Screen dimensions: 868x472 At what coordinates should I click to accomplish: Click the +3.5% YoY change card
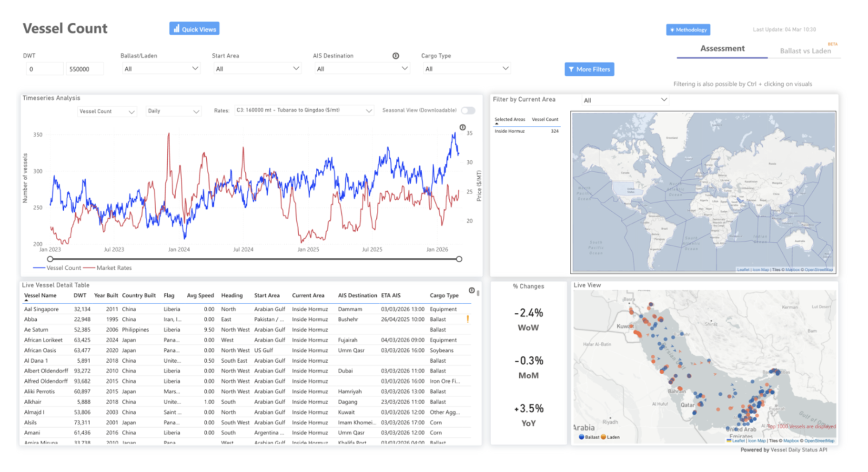tap(528, 415)
